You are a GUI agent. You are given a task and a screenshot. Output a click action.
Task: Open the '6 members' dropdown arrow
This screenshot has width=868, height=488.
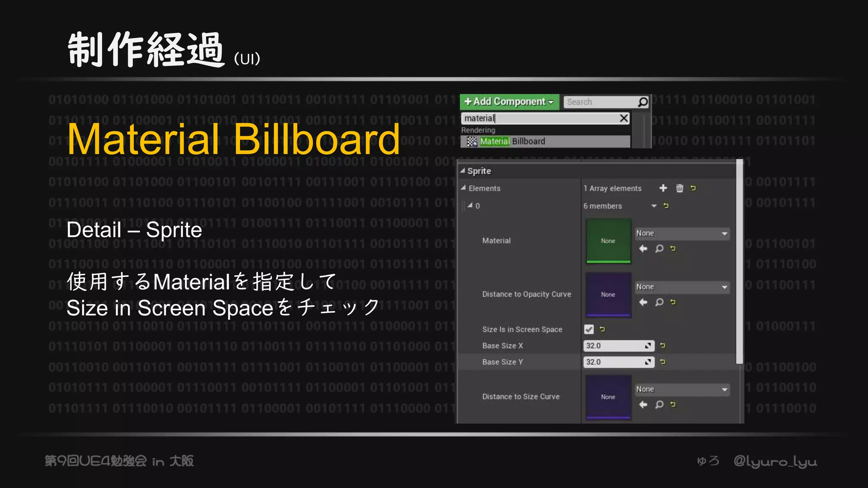[x=654, y=206]
